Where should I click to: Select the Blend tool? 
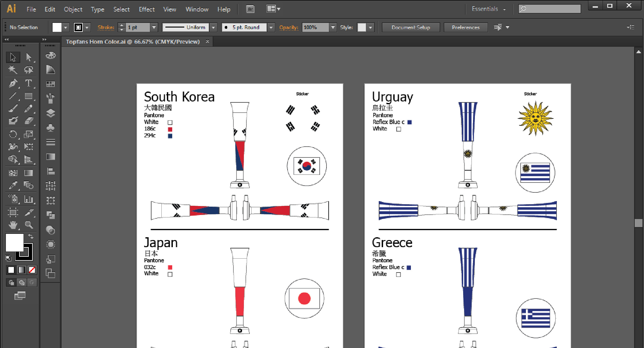[x=29, y=185]
